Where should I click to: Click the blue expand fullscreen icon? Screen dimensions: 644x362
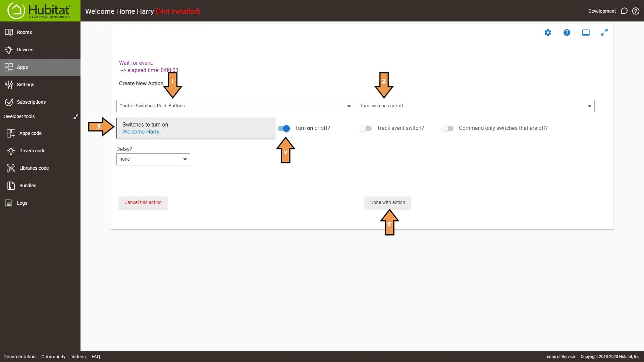click(x=604, y=33)
